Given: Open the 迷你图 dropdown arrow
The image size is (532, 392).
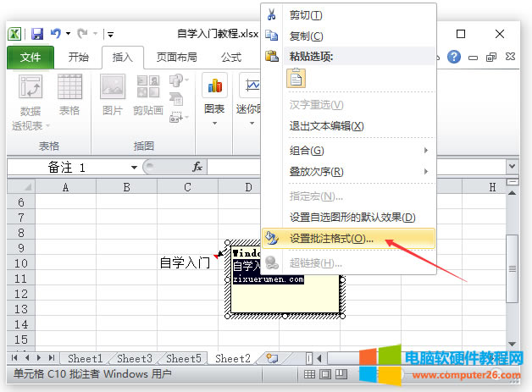Looking at the screenshot, I should click(252, 124).
